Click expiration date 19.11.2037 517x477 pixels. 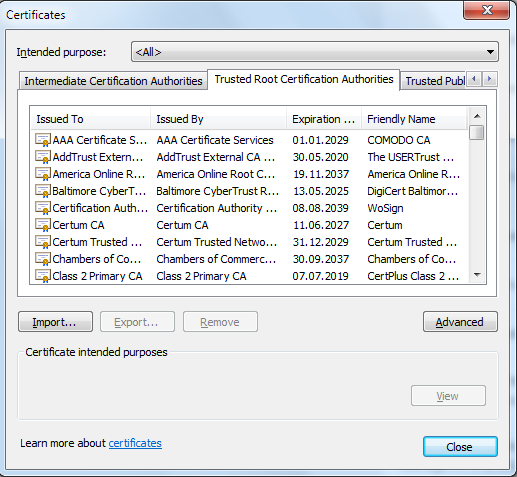click(320, 174)
